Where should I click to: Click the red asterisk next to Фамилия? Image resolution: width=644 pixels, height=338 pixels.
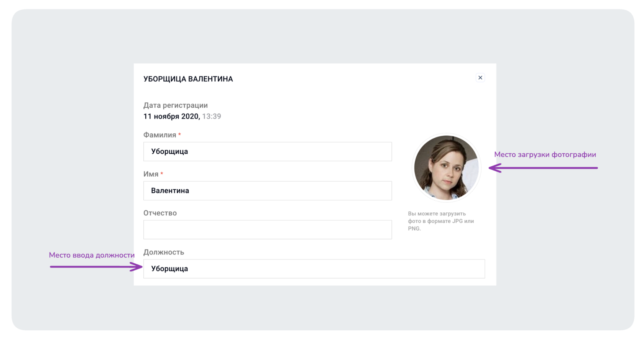pos(179,135)
